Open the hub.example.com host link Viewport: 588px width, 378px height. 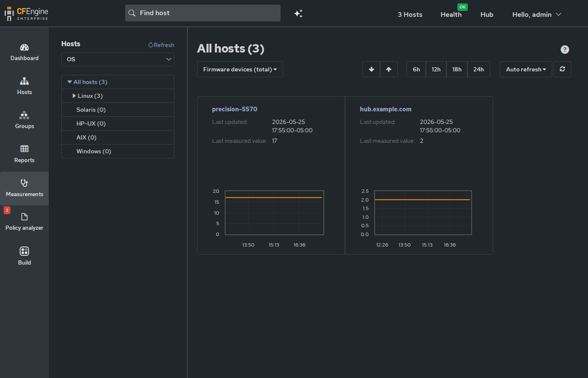point(386,109)
